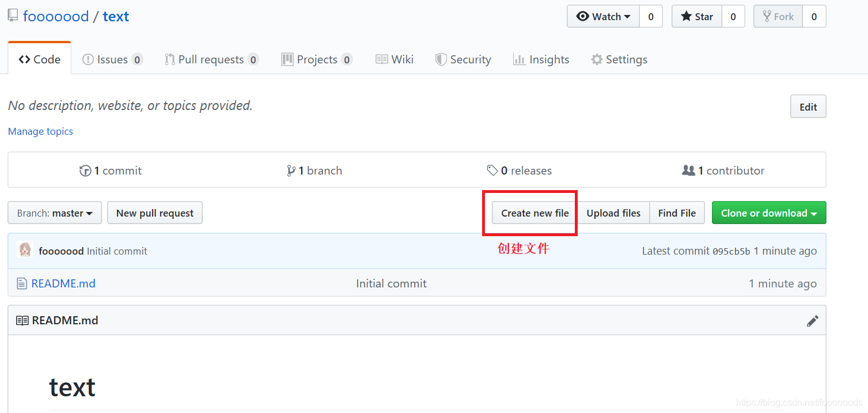Open the README.md file link
The image size is (868, 413).
point(63,283)
